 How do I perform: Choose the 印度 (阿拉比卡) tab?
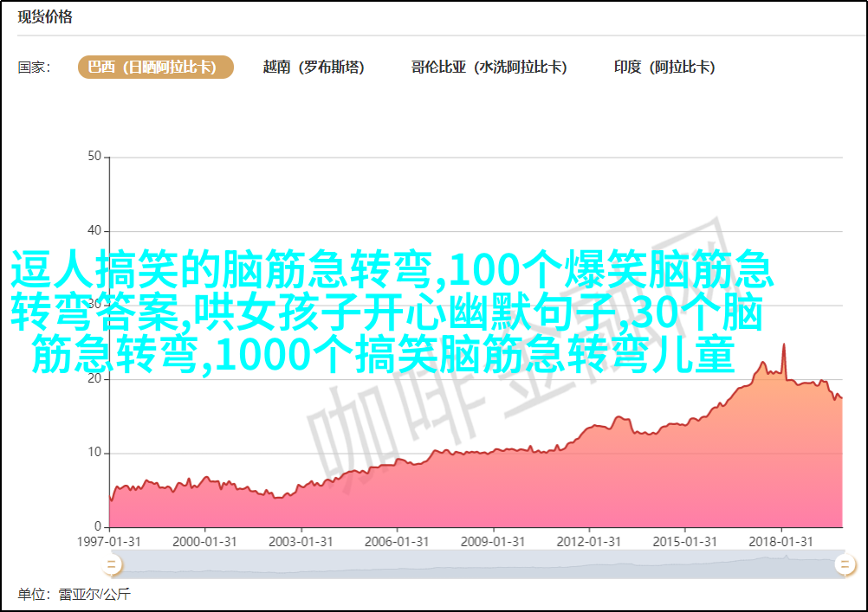[x=664, y=68]
